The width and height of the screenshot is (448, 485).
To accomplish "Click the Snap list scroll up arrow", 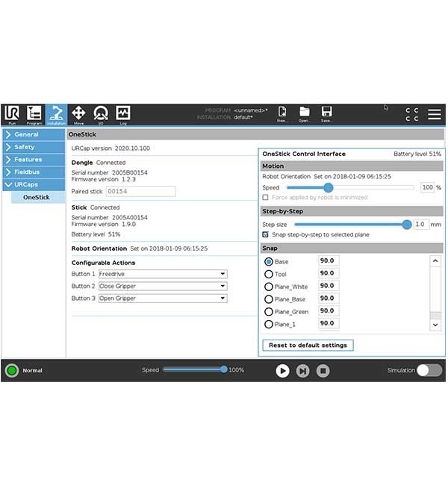I will 435,261.
